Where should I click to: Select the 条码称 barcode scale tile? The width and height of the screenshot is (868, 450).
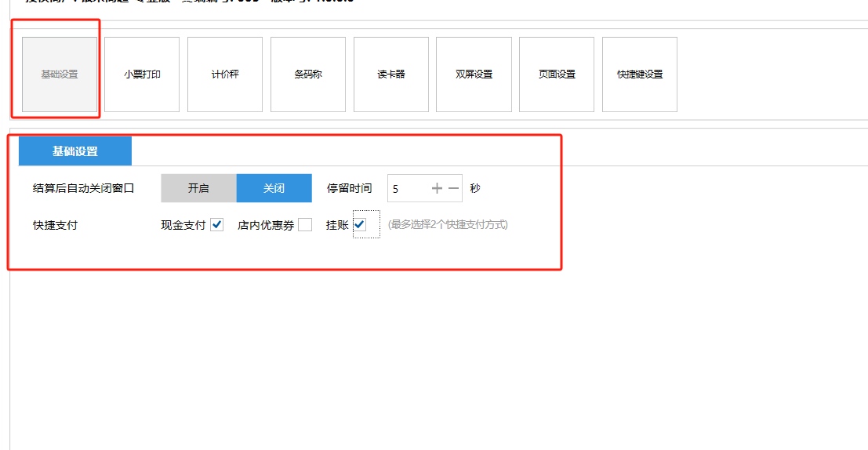coord(308,74)
